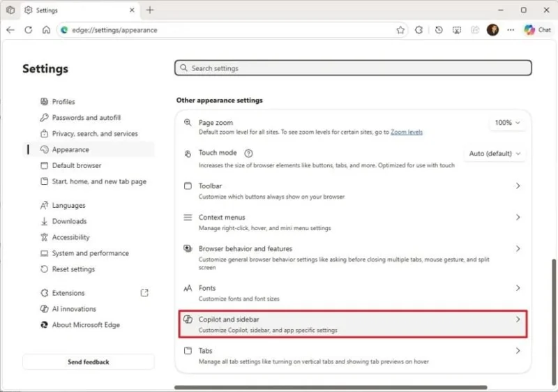The height and width of the screenshot is (392, 558).
Task: Open System and performance settings
Action: (90, 253)
